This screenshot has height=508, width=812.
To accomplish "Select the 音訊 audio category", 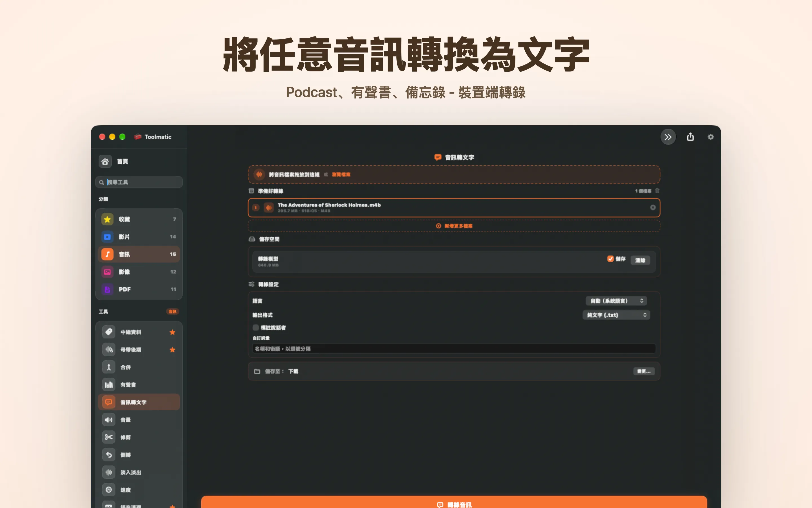I will pos(139,254).
